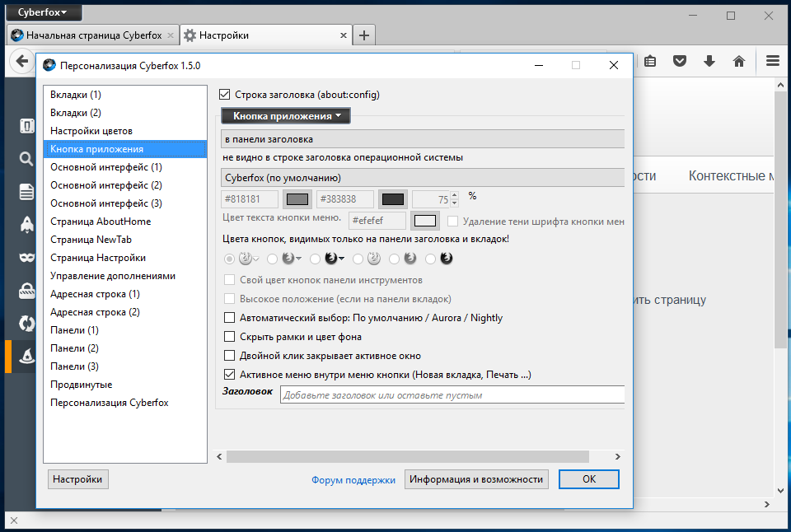Select Вкладки (2) in the category list
The image size is (791, 532).
(125, 113)
